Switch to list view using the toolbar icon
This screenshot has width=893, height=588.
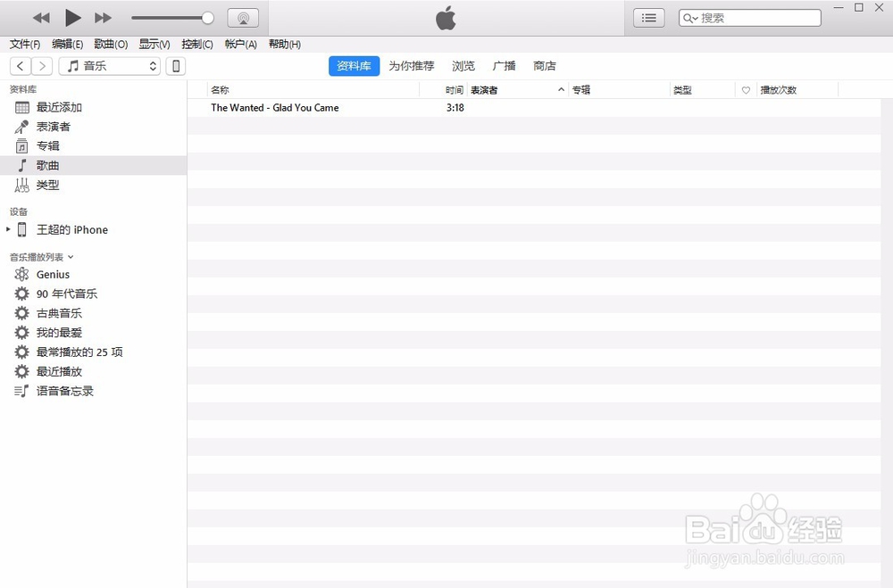(x=648, y=17)
